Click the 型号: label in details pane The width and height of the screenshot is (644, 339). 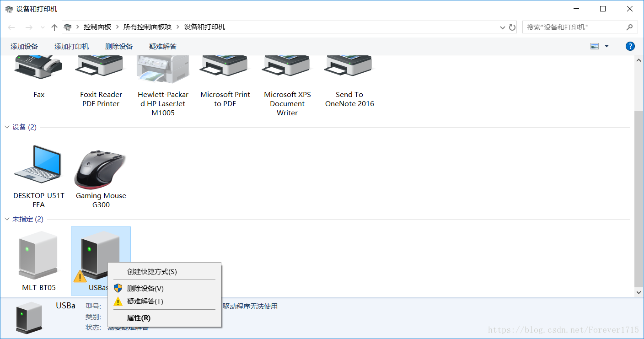pyautogui.click(x=93, y=307)
